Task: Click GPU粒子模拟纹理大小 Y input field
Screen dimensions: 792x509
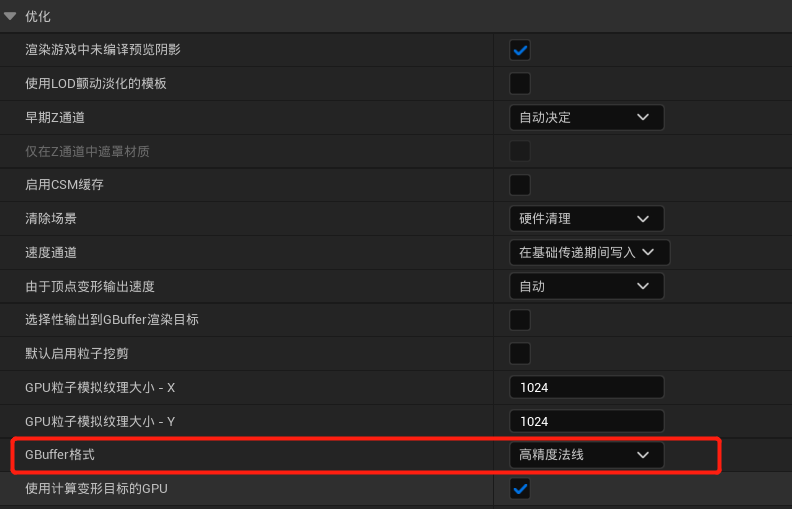Action: [586, 421]
